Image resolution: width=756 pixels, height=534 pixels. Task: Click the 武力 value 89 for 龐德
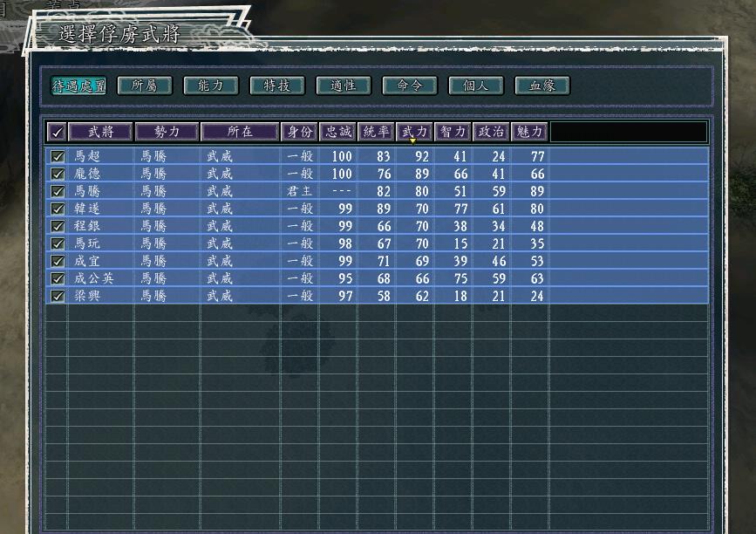coord(422,174)
